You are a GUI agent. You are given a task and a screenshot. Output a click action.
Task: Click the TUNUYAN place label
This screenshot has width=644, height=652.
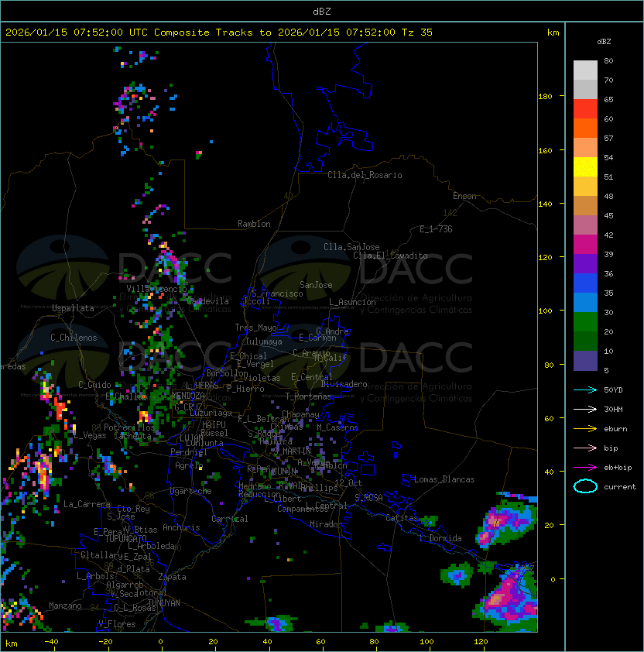[164, 603]
